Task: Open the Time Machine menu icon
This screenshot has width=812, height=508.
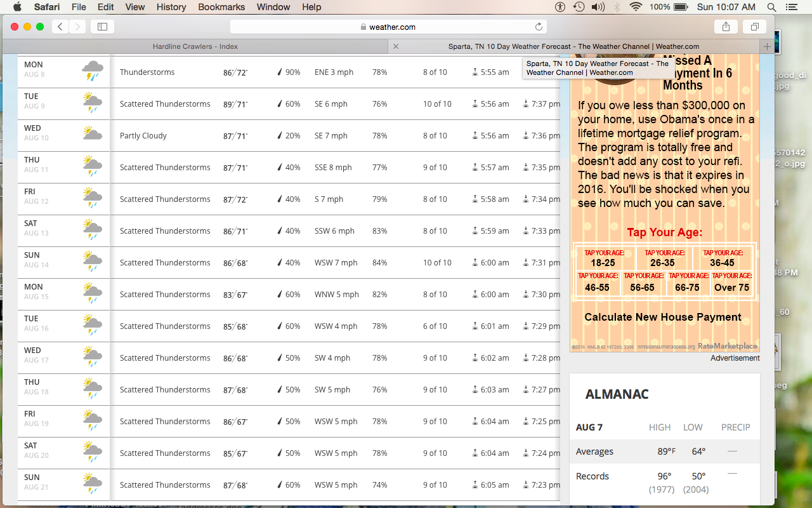Action: [579, 7]
